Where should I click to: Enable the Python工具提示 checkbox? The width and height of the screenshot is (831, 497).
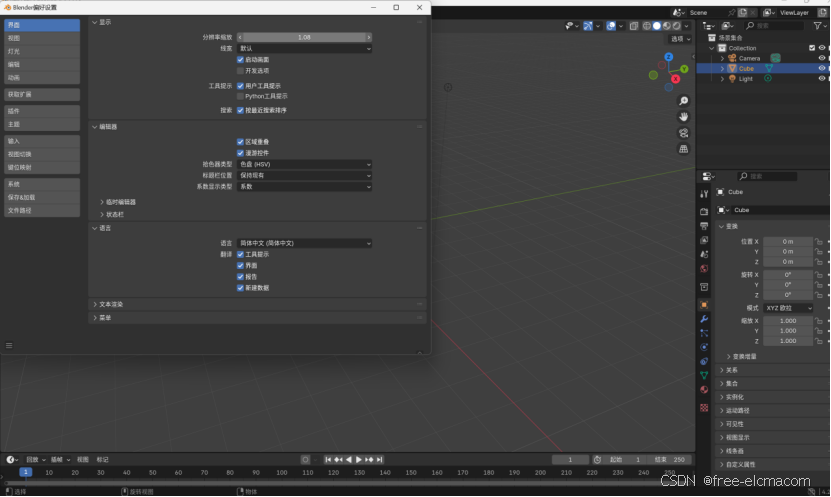coord(240,96)
